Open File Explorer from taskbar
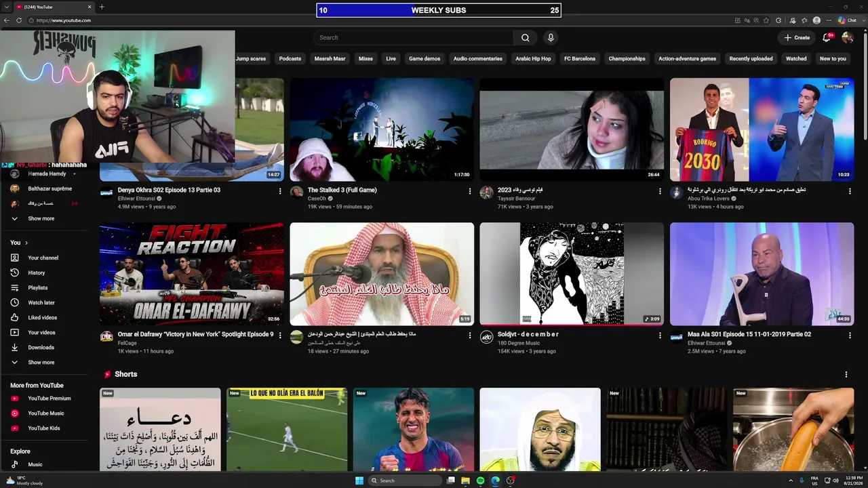The width and height of the screenshot is (868, 488). [x=466, y=481]
